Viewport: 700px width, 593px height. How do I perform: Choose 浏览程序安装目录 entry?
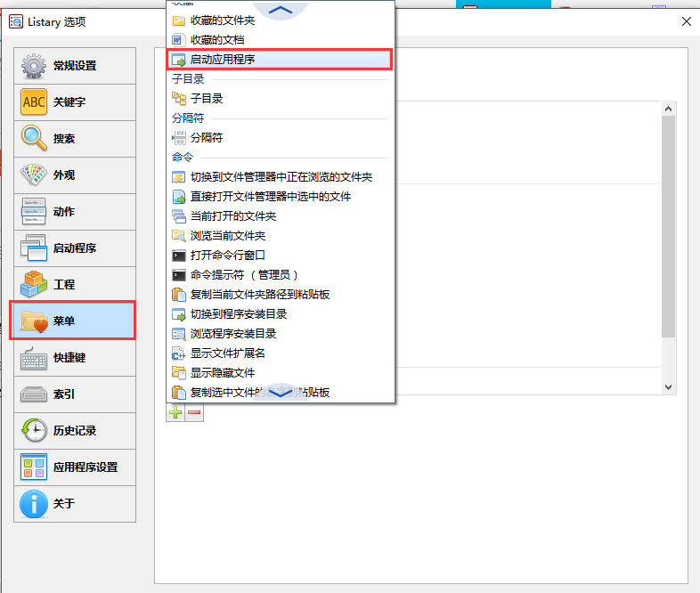click(281, 334)
